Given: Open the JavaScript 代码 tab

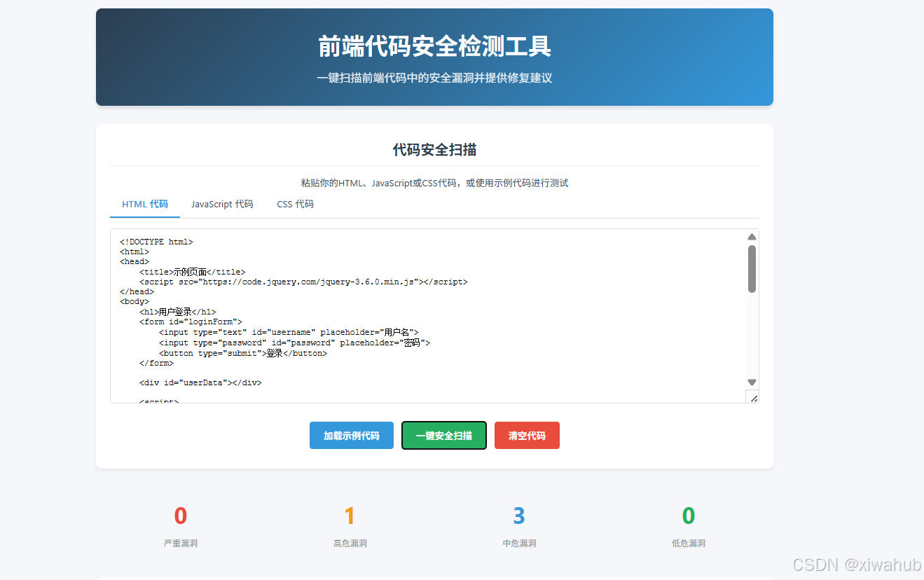Looking at the screenshot, I should 222,205.
